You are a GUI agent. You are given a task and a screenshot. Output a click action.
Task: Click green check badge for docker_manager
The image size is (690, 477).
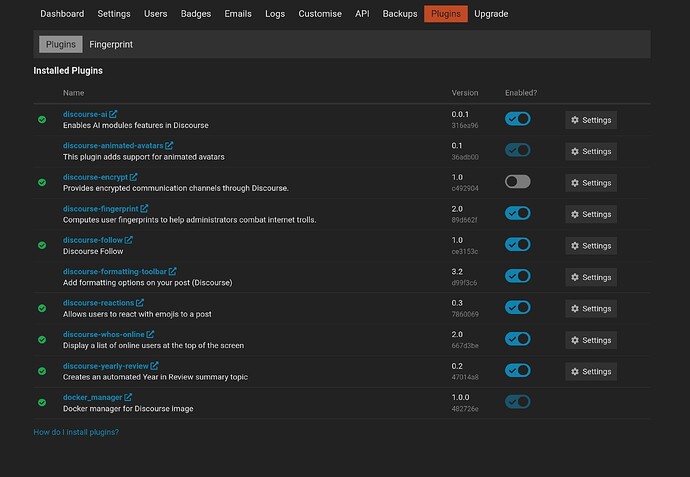(42, 403)
